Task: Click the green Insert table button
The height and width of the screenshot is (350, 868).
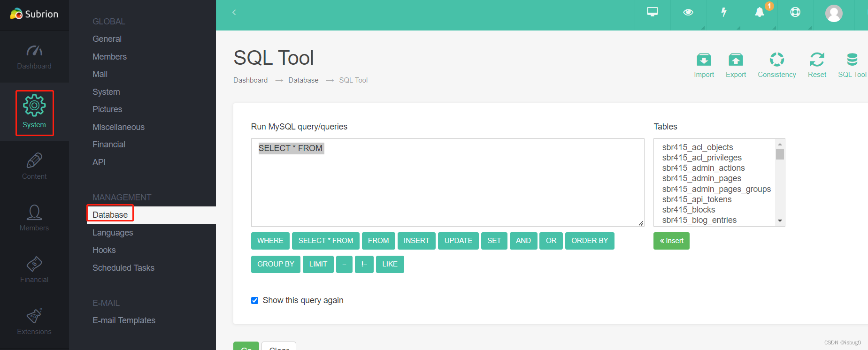Action: pos(671,241)
